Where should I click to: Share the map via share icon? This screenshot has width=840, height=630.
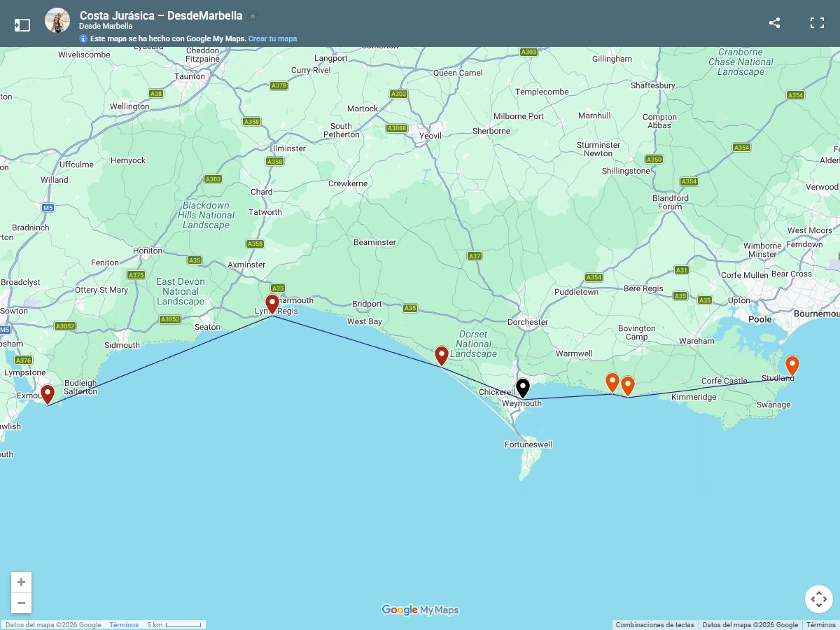click(x=774, y=22)
